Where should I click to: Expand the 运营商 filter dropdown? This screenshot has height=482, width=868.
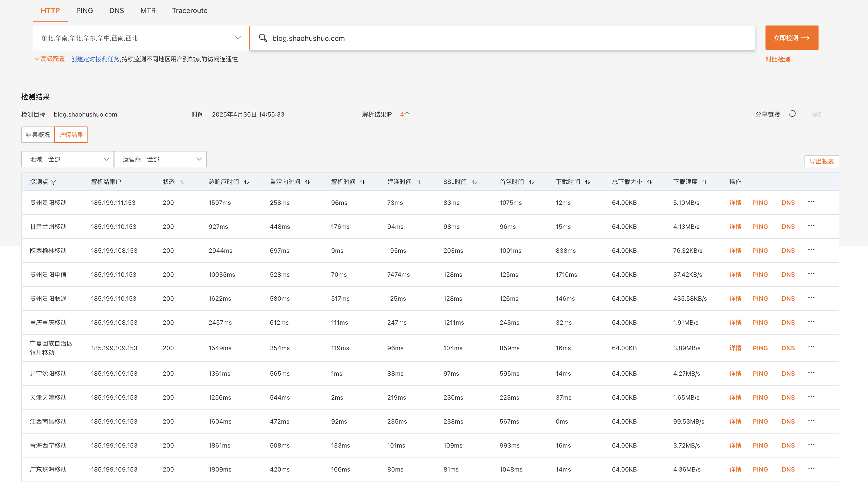pyautogui.click(x=160, y=159)
